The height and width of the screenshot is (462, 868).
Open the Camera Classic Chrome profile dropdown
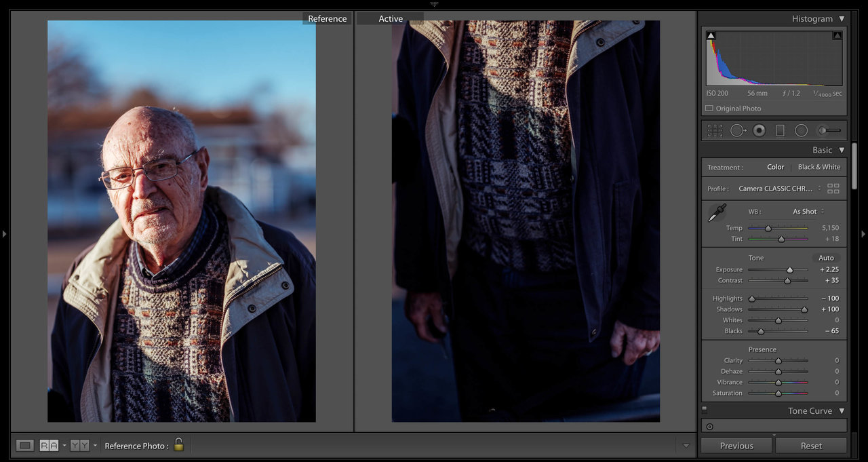pos(780,189)
